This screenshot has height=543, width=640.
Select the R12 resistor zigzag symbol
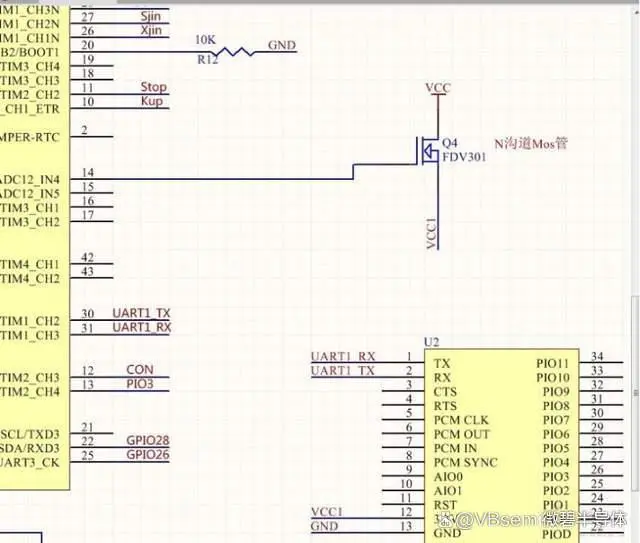(233, 52)
